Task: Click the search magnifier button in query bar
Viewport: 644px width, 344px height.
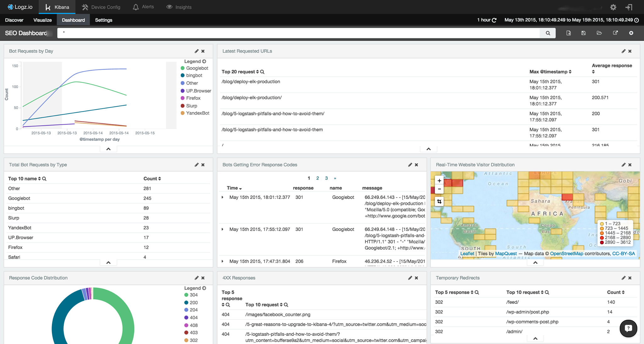Action: click(548, 33)
